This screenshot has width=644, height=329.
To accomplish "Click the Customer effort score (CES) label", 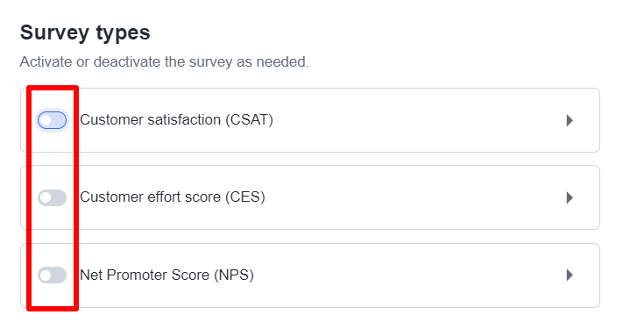I will pyautogui.click(x=173, y=197).
